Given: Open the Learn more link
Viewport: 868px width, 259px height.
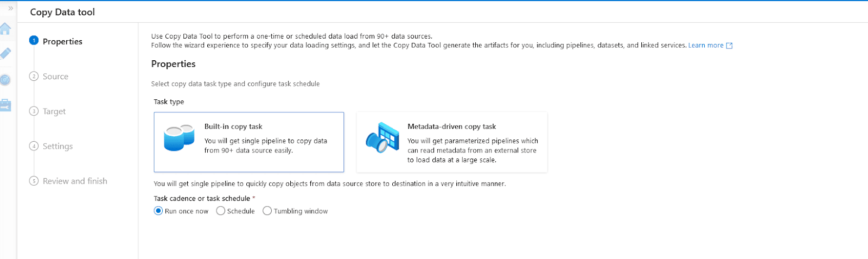Looking at the screenshot, I should [x=705, y=46].
